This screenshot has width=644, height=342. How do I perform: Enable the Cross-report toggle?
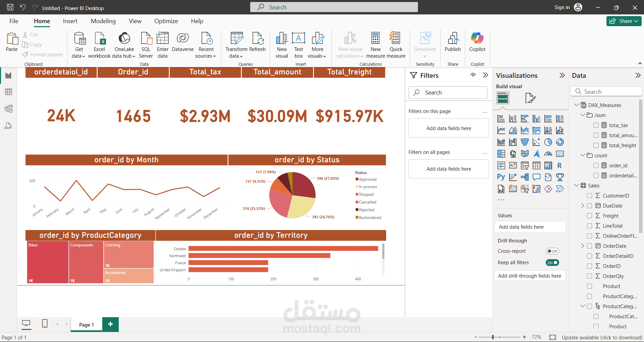[552, 251]
